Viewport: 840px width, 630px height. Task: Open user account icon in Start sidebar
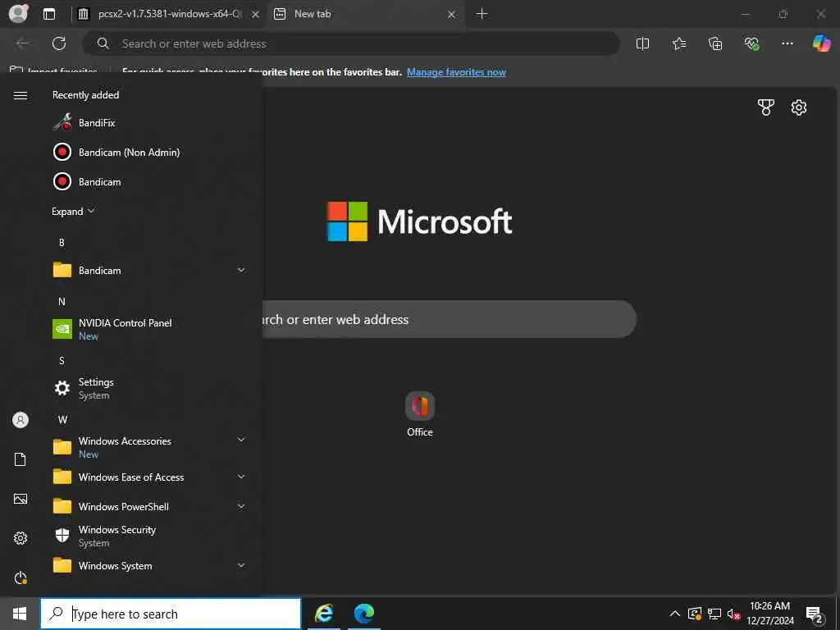click(x=21, y=420)
